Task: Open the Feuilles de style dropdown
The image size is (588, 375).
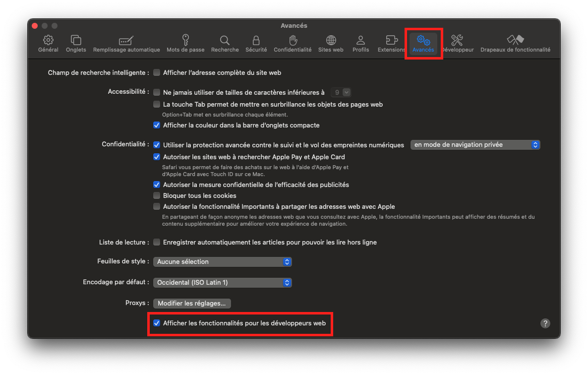Action: click(223, 262)
